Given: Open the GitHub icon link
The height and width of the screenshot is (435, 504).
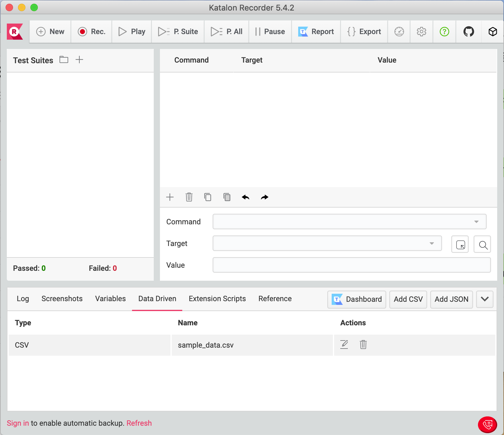Looking at the screenshot, I should [469, 32].
